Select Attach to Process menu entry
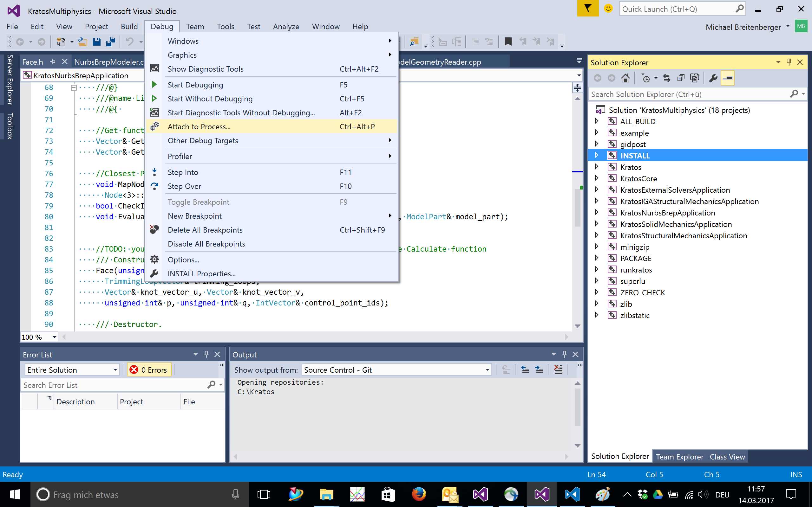812x507 pixels. (199, 127)
